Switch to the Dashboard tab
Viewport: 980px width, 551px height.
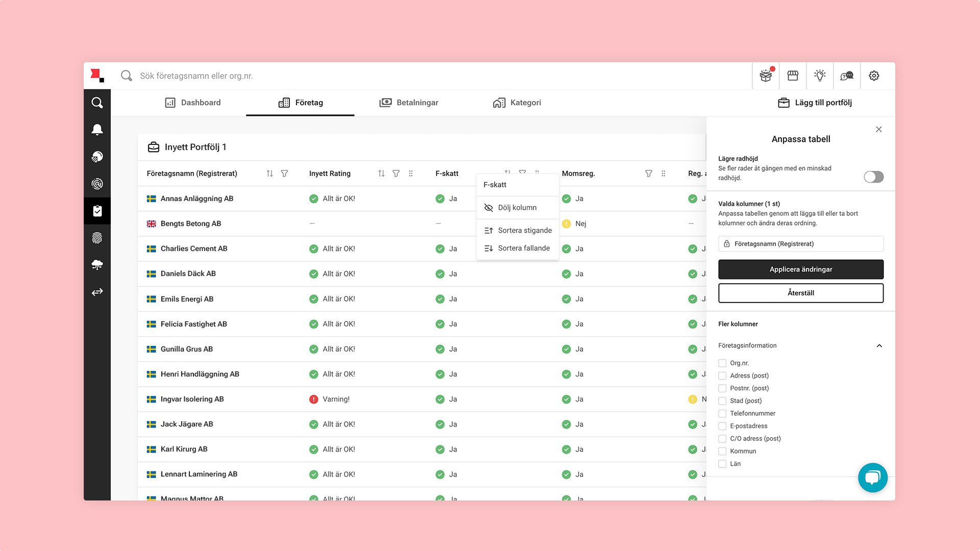193,103
